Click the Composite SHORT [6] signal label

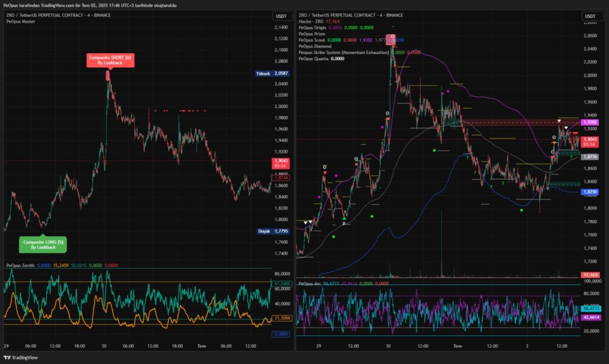coord(109,60)
